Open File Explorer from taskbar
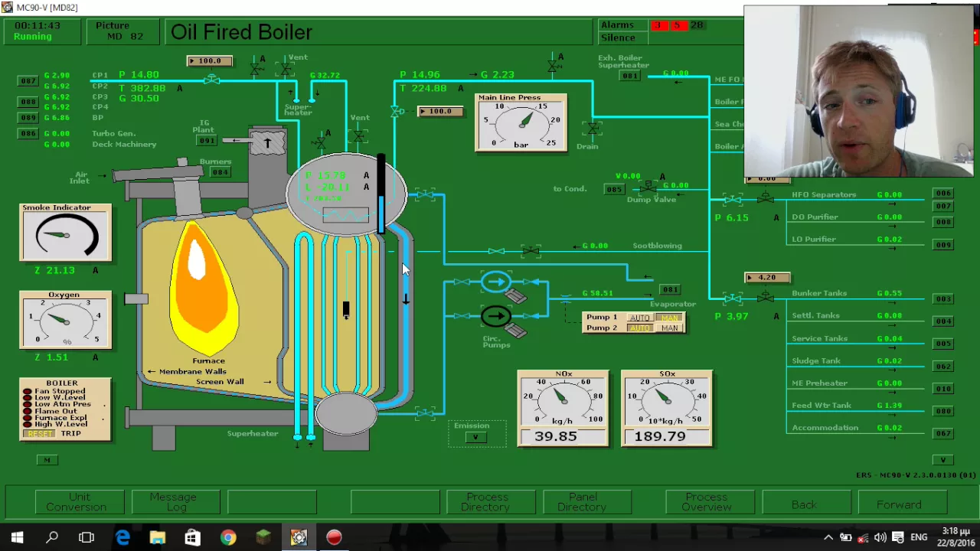Image resolution: width=980 pixels, height=551 pixels. (158, 537)
